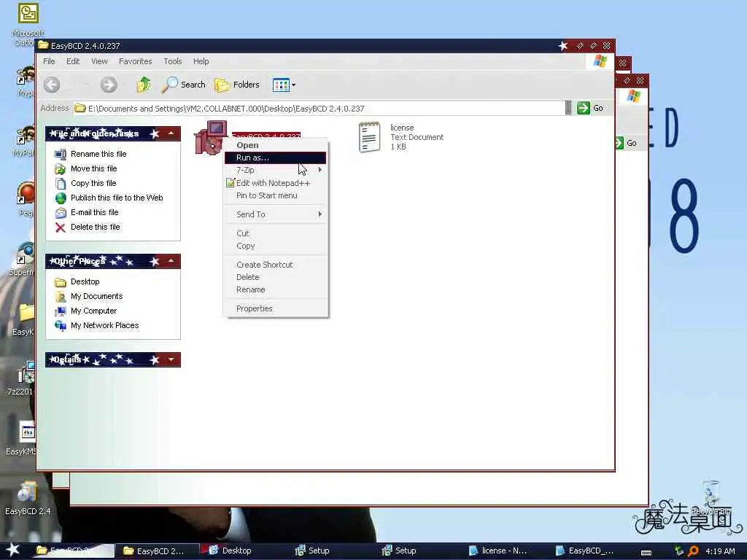Open My Computer in Other Places

(x=93, y=311)
